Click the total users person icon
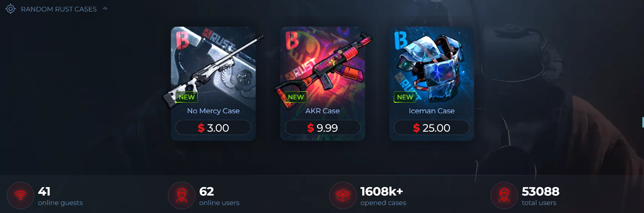Image resolution: width=644 pixels, height=213 pixels. click(504, 196)
